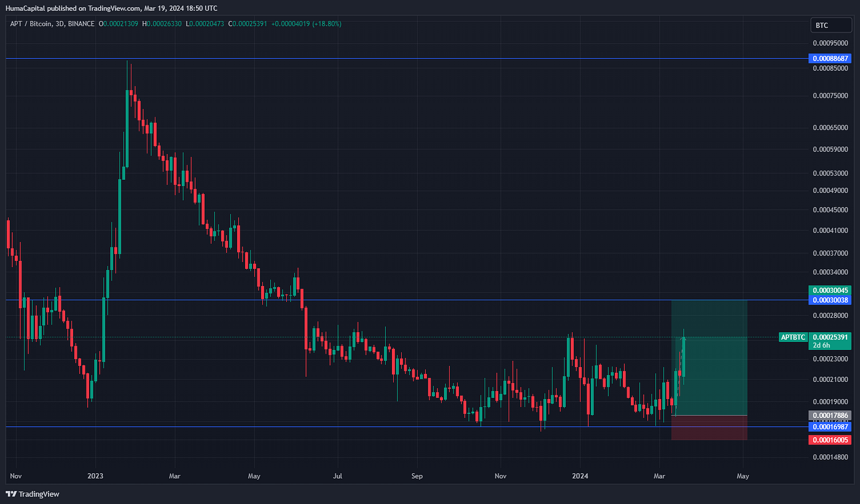Screen dimensions: 860x504
Task: Click the 0.00023000 price axis label
Action: pos(831,359)
